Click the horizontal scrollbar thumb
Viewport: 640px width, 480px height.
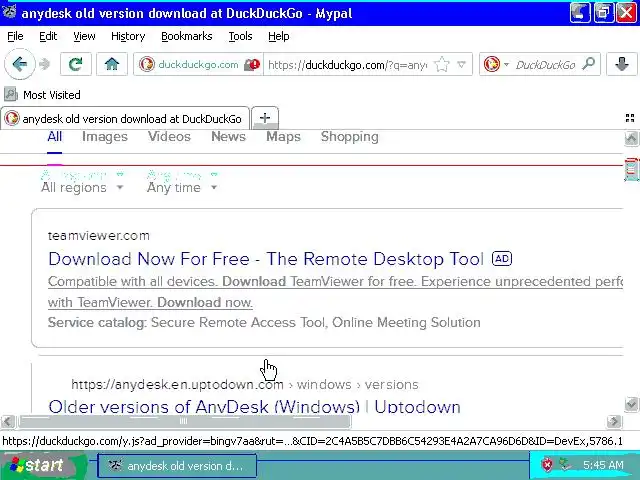[184, 421]
